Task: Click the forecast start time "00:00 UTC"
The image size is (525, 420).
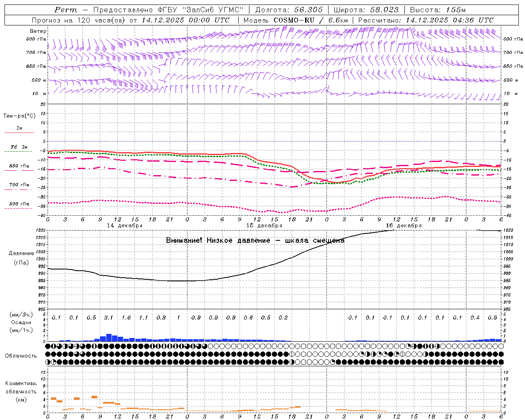Action: click(x=209, y=20)
